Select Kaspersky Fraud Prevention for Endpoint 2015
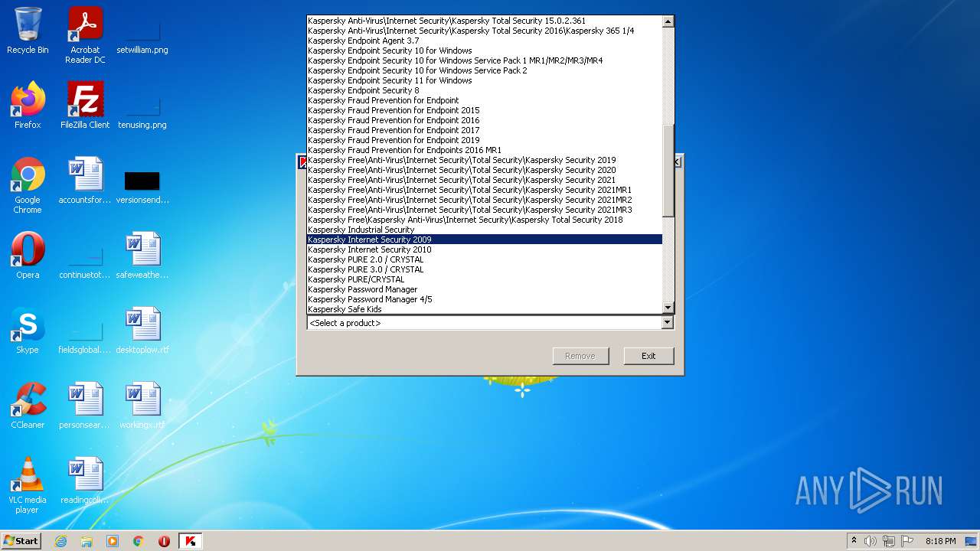This screenshot has height=551, width=980. 484,110
